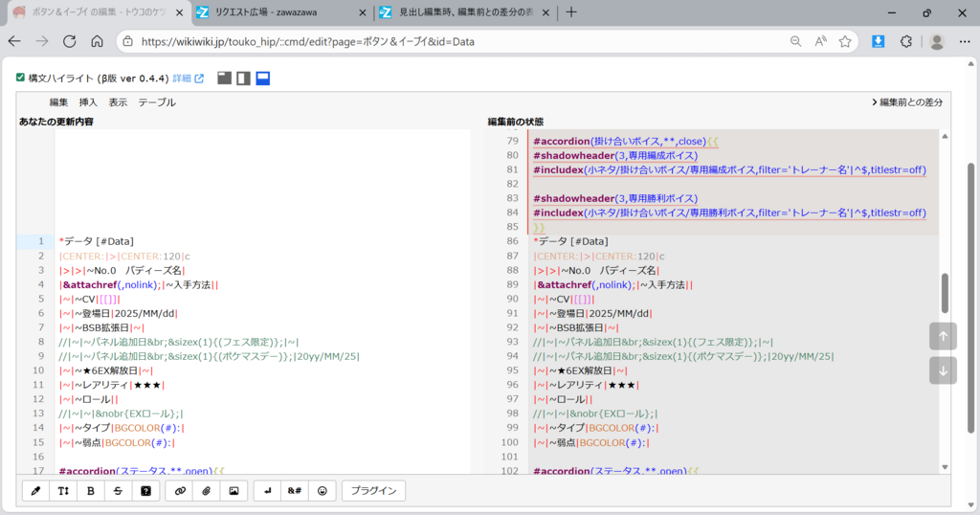Viewport: 980px width, 515px height.
Task: Attach a file with the paperclip icon
Action: tap(206, 491)
